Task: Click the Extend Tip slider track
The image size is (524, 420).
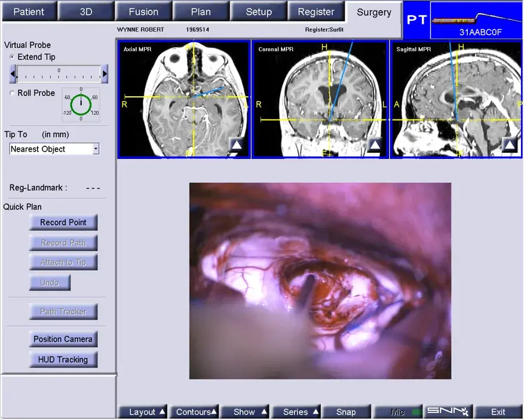Action: pyautogui.click(x=59, y=74)
